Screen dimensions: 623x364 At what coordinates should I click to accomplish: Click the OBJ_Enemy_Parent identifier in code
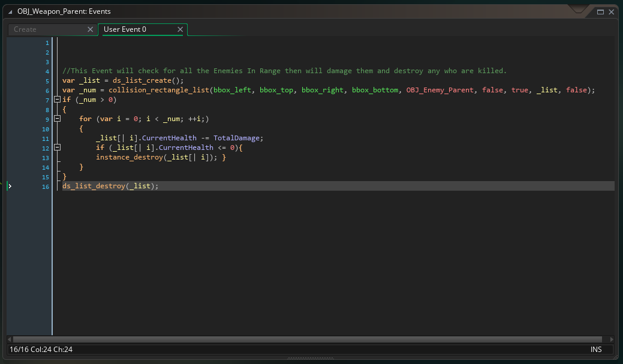tap(440, 90)
